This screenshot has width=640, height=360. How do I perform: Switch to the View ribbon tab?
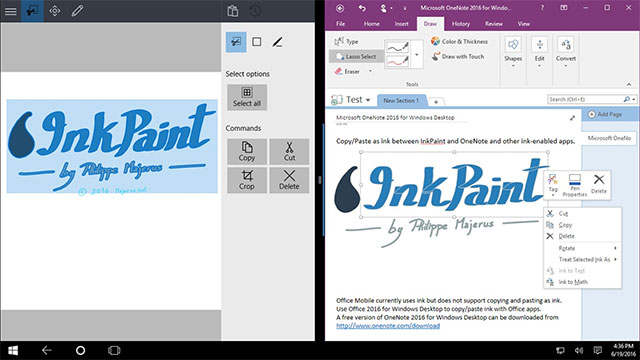coord(524,24)
